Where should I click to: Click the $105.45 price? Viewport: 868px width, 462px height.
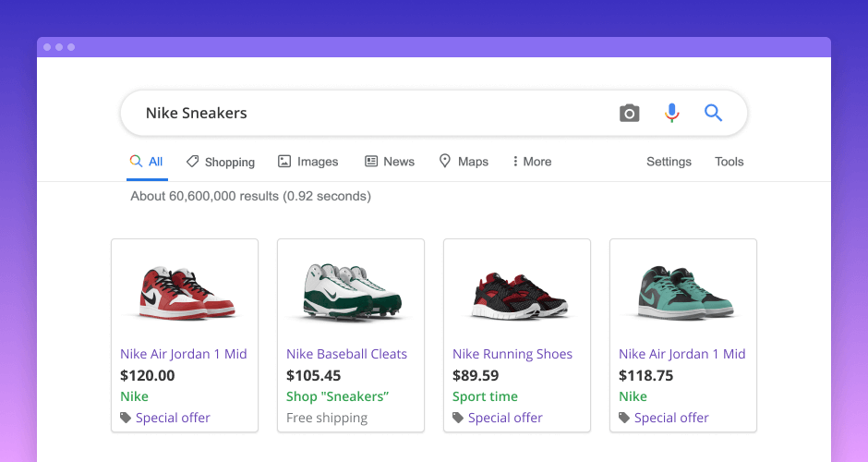click(313, 375)
